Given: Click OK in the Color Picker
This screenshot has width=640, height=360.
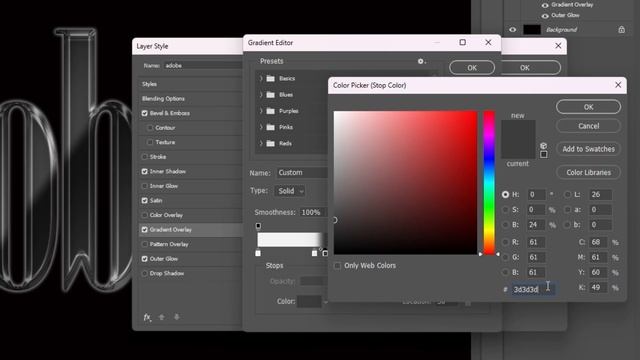Looking at the screenshot, I should point(588,107).
